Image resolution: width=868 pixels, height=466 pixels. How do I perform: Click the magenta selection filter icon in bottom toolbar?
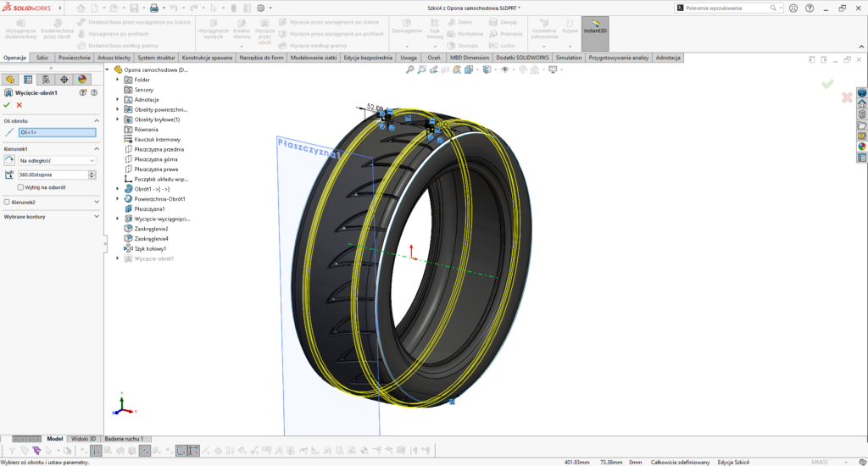[x=36, y=451]
